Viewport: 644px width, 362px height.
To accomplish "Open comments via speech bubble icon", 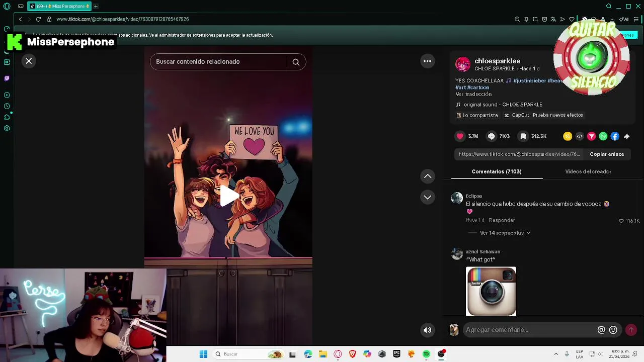I will click(492, 136).
